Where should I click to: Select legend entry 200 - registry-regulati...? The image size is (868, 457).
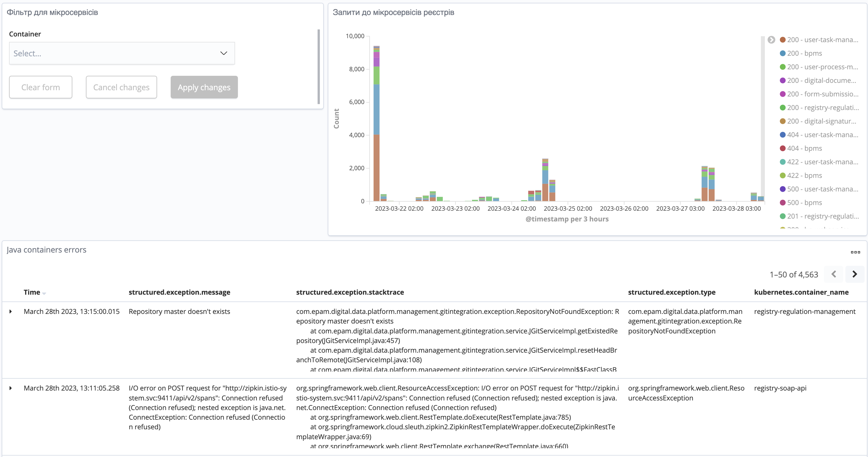[819, 107]
